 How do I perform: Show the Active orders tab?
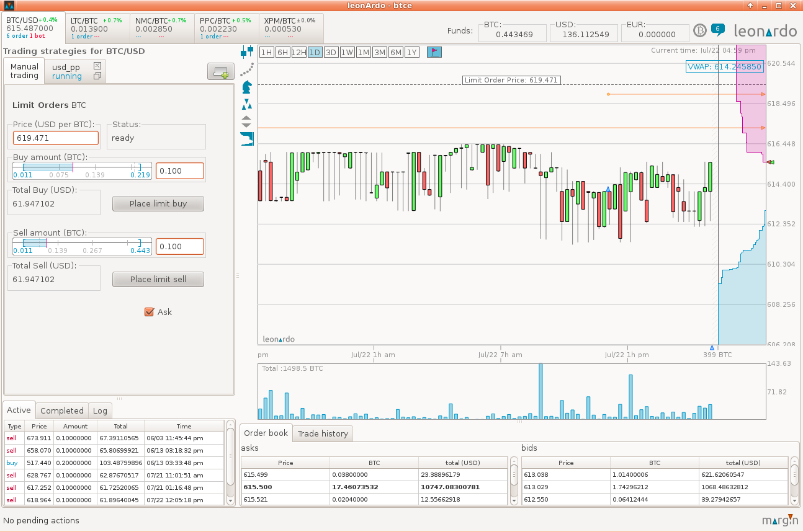tap(19, 410)
